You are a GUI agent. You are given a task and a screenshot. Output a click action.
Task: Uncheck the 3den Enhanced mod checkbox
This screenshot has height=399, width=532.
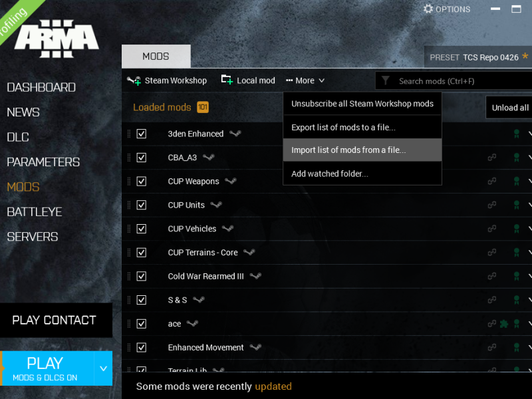(142, 134)
